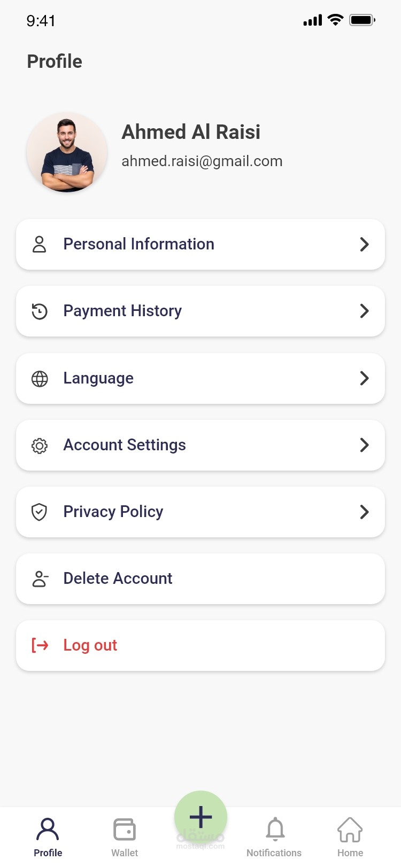The width and height of the screenshot is (401, 868).
Task: Click the person icon beside Personal Information
Action: click(40, 245)
